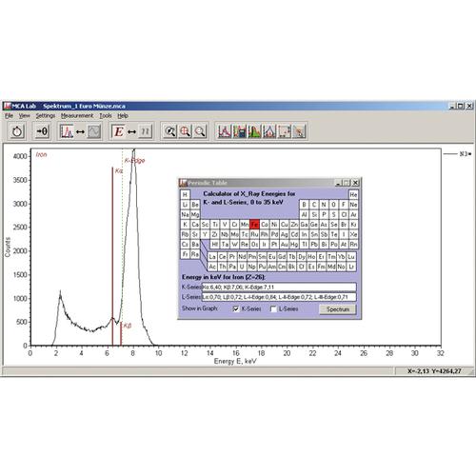476x476 pixels.
Task: Click the zoom-out magnifier icon
Action: coord(200,131)
